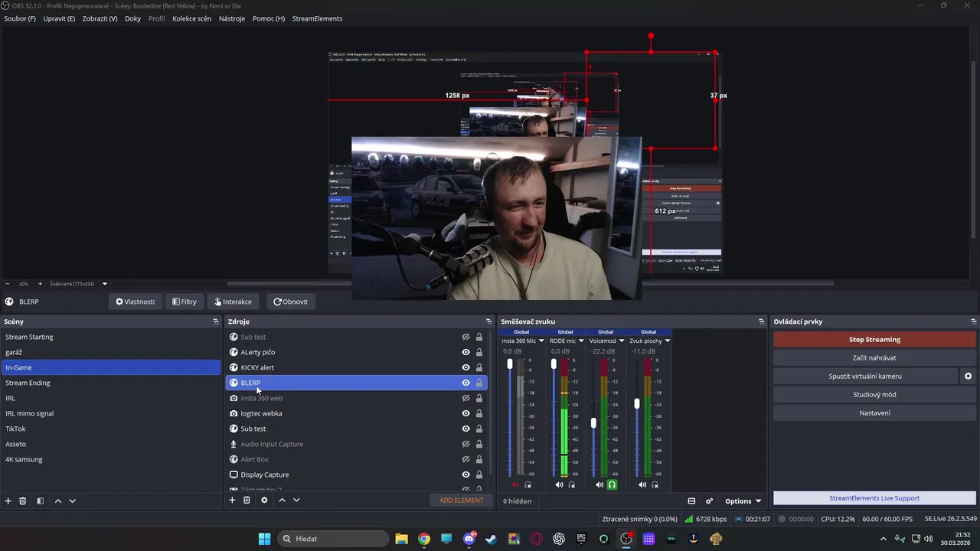Switch audio mixer layout icon
The width and height of the screenshot is (980, 551).
pos(691,501)
